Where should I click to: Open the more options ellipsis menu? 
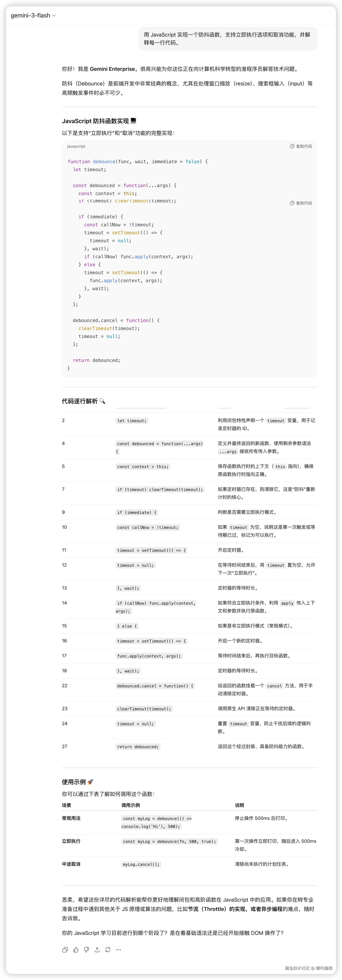[118, 950]
